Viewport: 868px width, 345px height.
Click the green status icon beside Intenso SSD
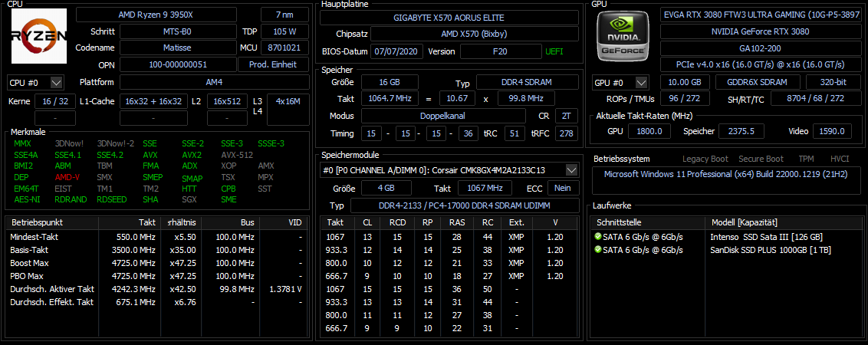coord(597,236)
